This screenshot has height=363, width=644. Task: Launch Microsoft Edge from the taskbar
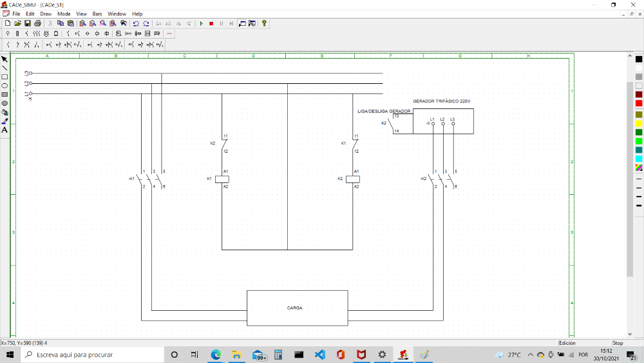(x=216, y=355)
